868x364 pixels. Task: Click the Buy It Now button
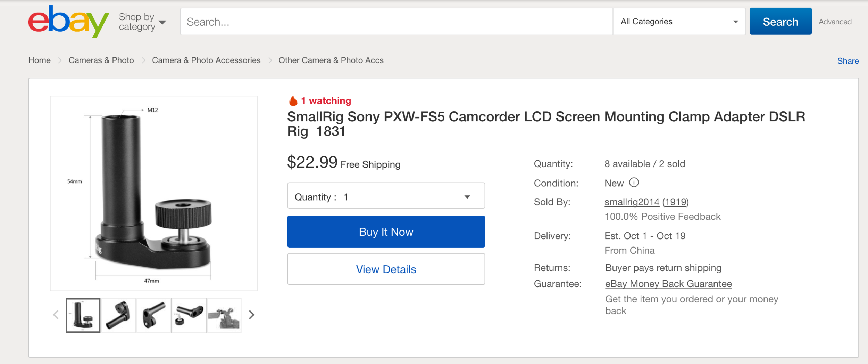[x=386, y=232]
